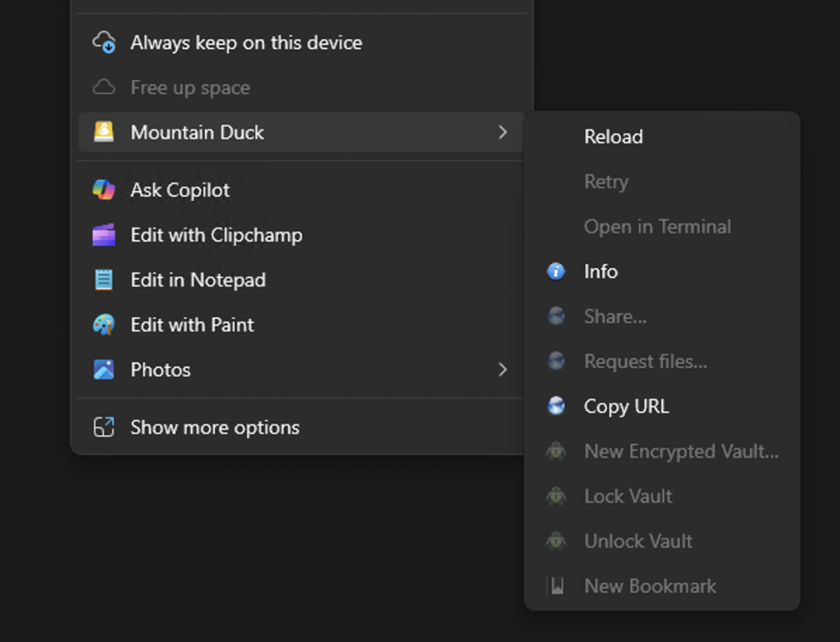Click the Photos app icon

point(104,370)
